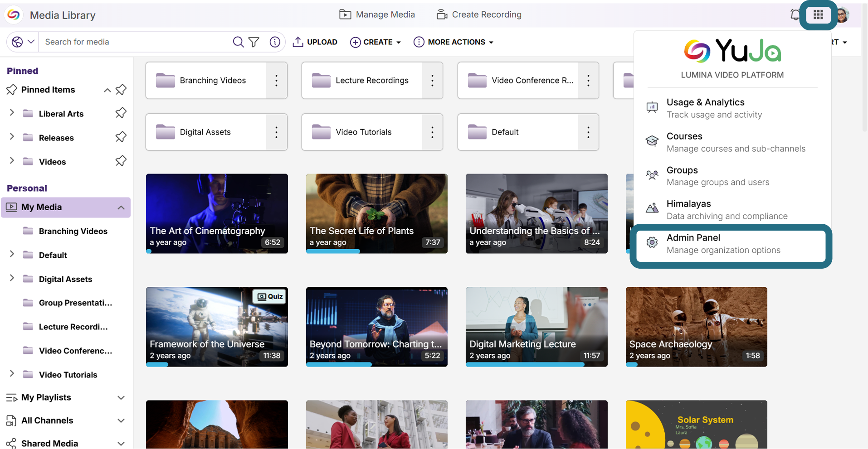Click the Admin Panel gear icon
This screenshot has height=449, width=868.
[652, 242]
